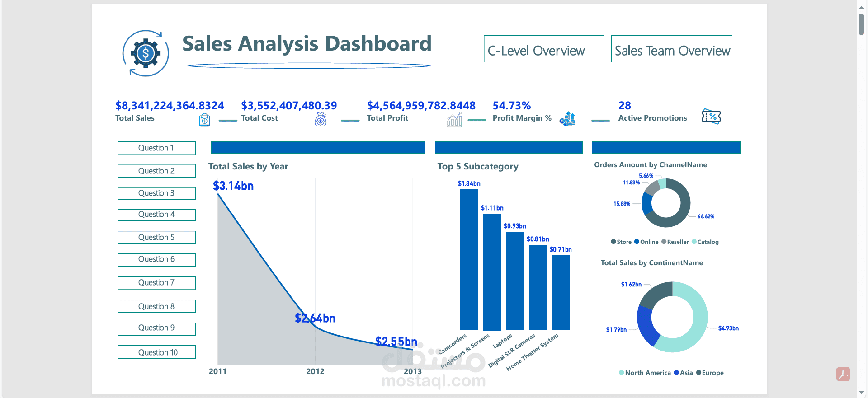868x398 pixels.
Task: Click the Total Sales by Year chart title
Action: pos(248,166)
